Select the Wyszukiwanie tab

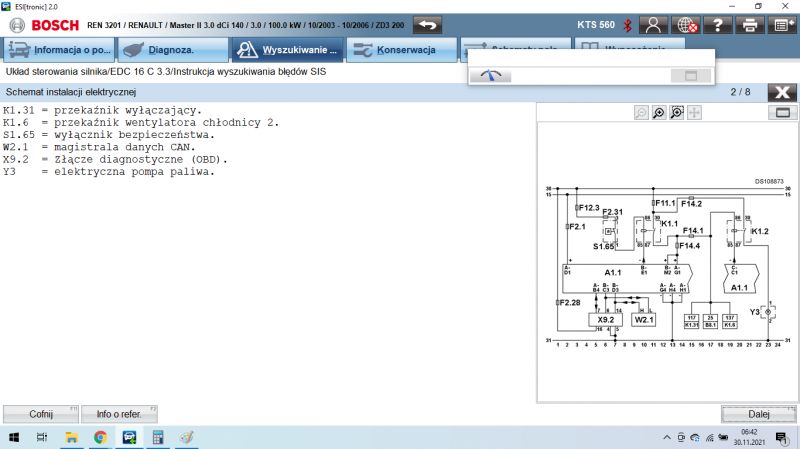click(288, 50)
